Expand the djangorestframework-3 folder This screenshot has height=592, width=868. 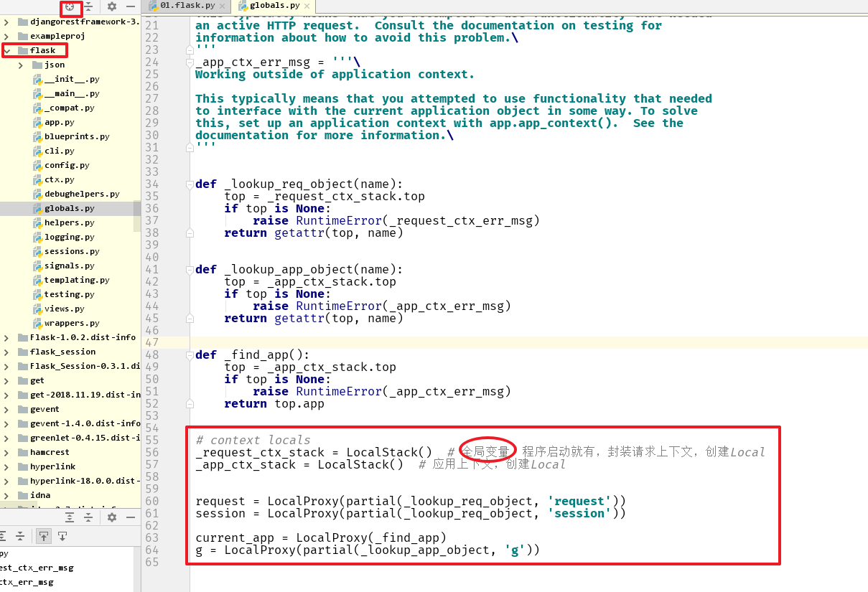(x=6, y=22)
